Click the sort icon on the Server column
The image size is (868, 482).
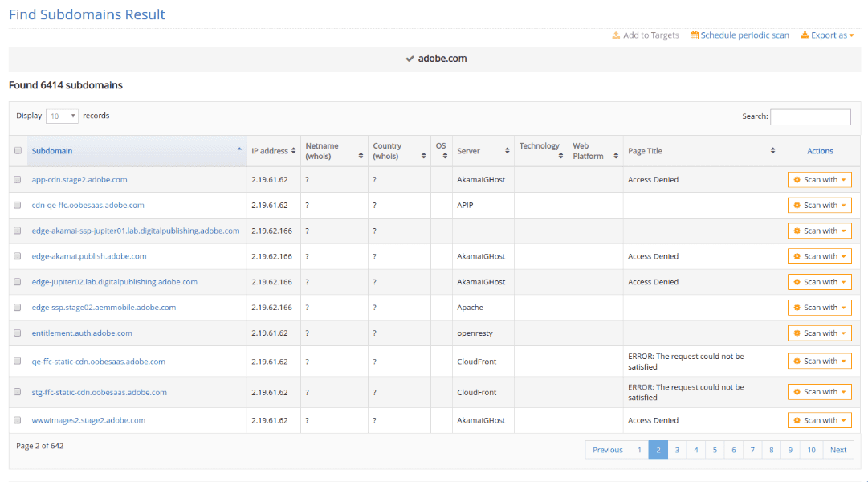(x=507, y=151)
